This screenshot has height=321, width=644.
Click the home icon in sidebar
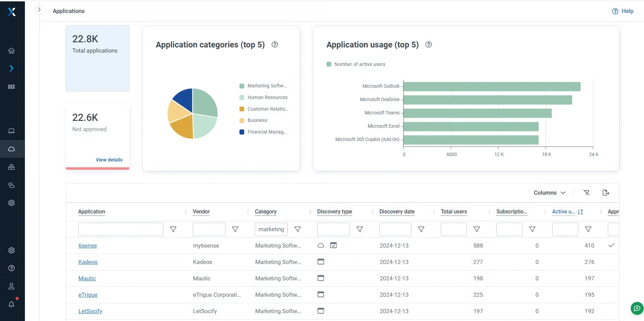(11, 51)
